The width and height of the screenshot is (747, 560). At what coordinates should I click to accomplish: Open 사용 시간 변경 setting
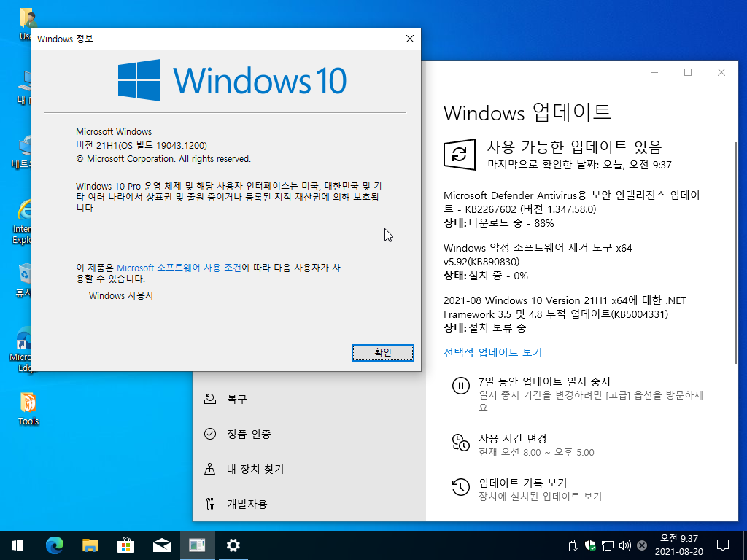pos(512,438)
